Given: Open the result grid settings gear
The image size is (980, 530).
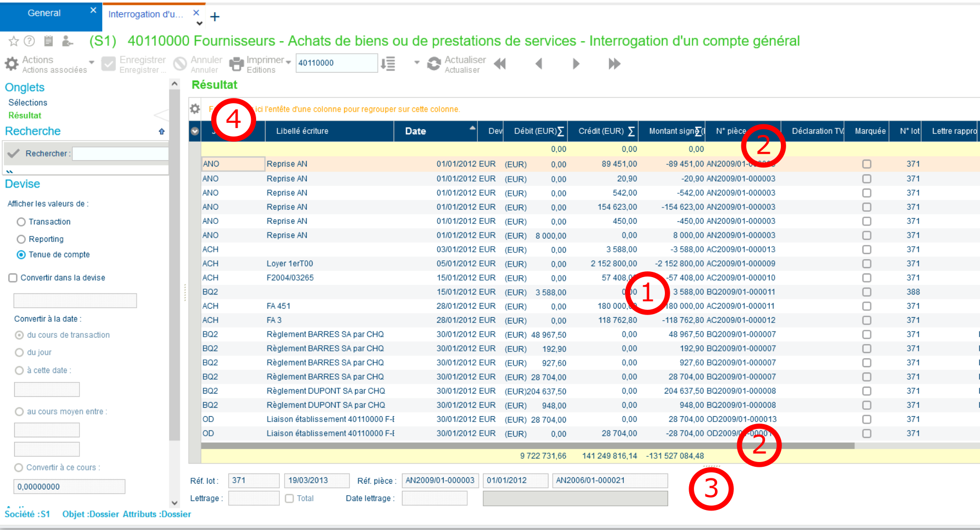Looking at the screenshot, I should tap(195, 109).
